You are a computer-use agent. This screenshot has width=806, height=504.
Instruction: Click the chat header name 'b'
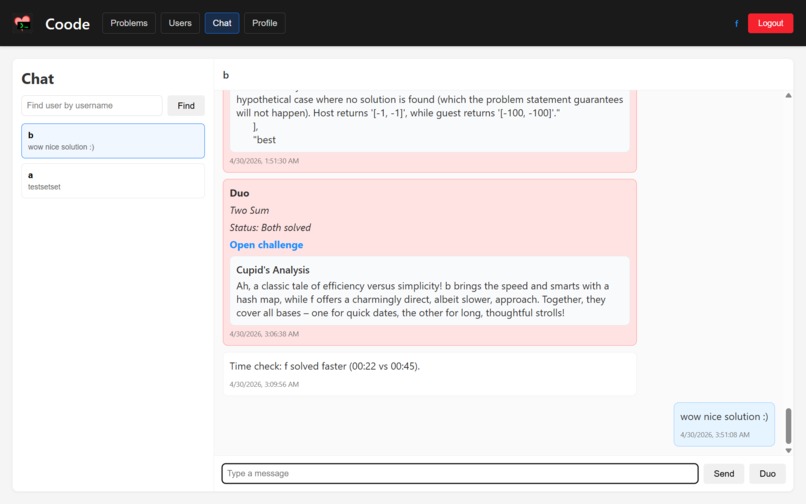point(226,75)
